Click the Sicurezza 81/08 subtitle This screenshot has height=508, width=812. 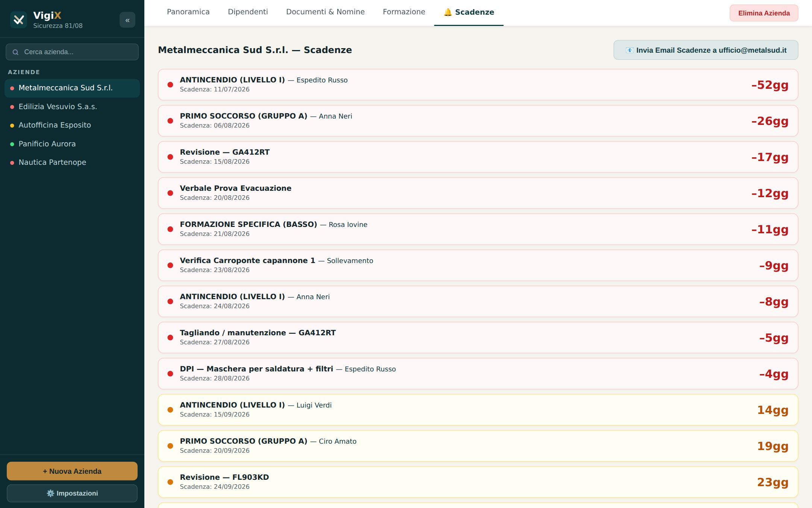tap(58, 26)
